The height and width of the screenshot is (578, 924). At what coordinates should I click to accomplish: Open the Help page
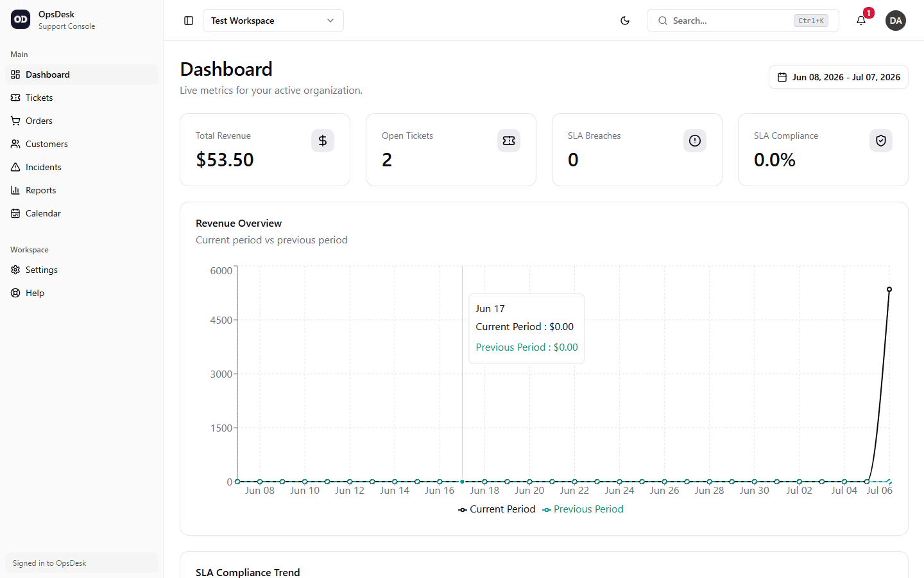coord(81,293)
